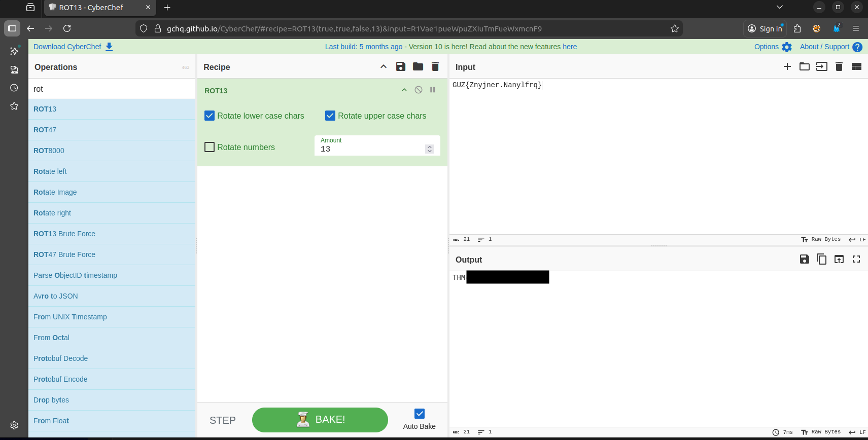
Task: Click the STEP button
Action: (x=223, y=420)
